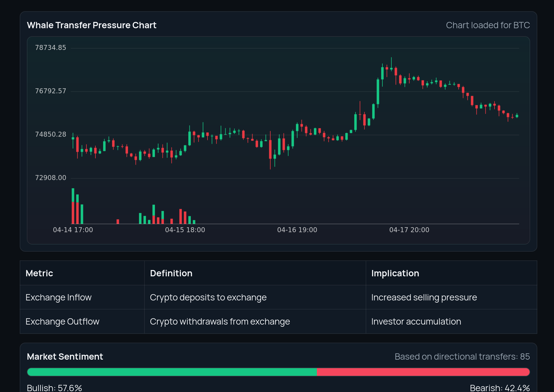Click the red bearish part of the sentiment bar
554x392 pixels.
point(423,372)
